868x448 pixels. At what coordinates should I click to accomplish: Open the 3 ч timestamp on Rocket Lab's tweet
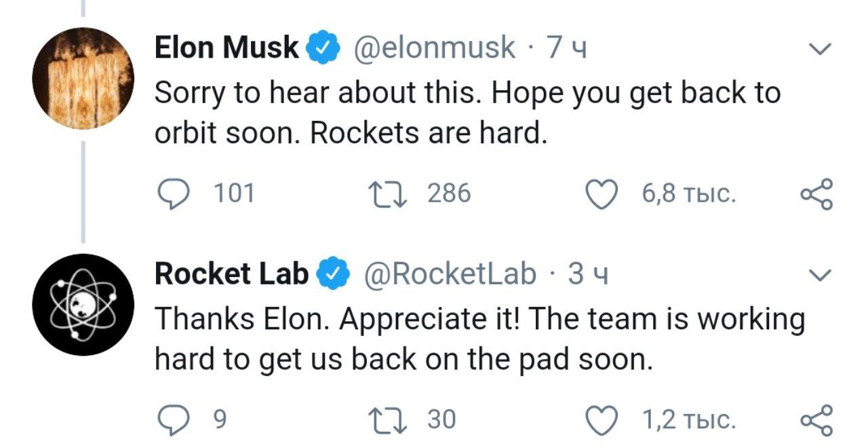pos(587,274)
